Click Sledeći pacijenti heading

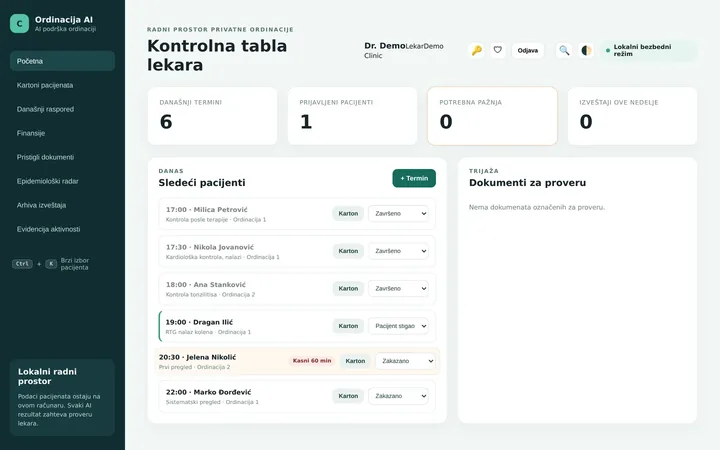click(x=202, y=183)
